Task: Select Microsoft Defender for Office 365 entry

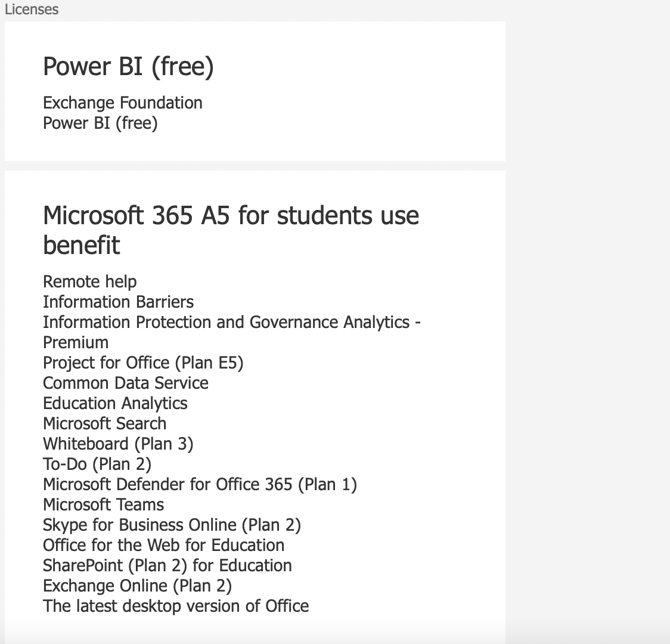Action: click(200, 485)
